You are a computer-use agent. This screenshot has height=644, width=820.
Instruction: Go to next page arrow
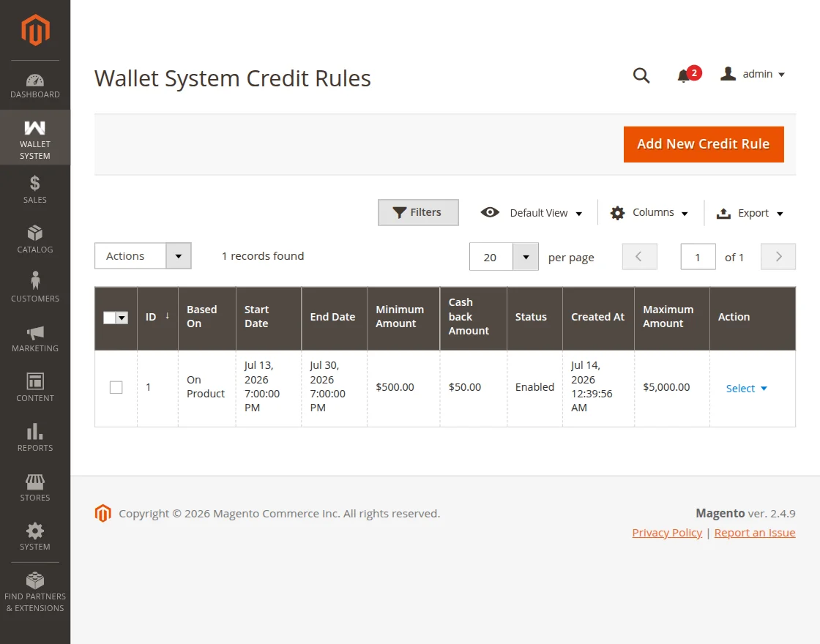pyautogui.click(x=778, y=257)
